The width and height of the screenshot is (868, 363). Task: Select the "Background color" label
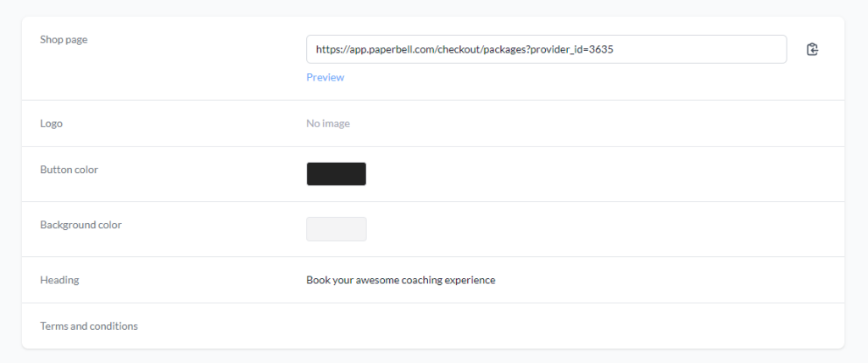point(81,225)
